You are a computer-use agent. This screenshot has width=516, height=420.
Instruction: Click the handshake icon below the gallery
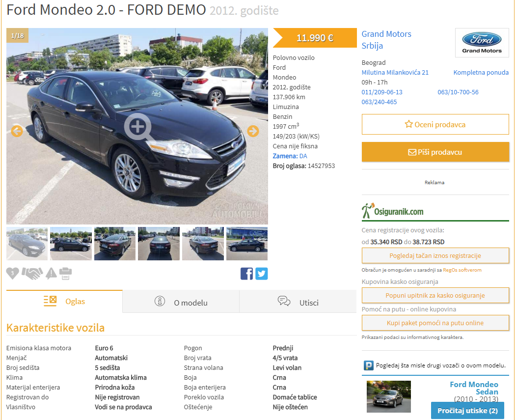[x=32, y=273]
